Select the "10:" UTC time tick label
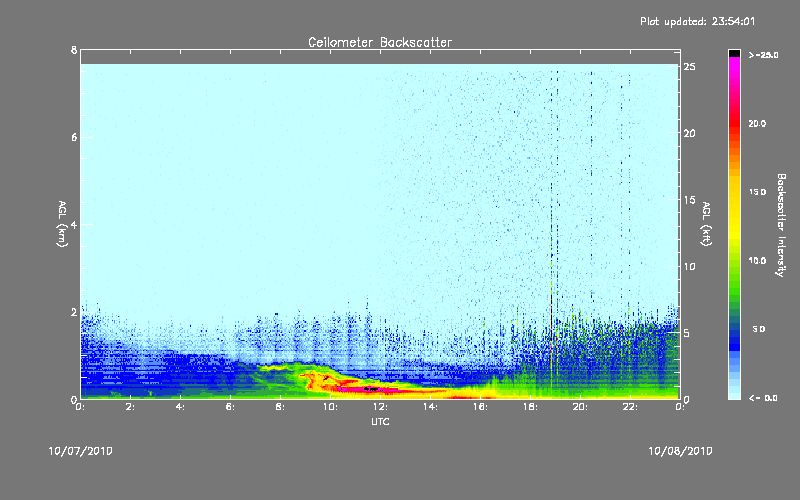 coord(331,407)
